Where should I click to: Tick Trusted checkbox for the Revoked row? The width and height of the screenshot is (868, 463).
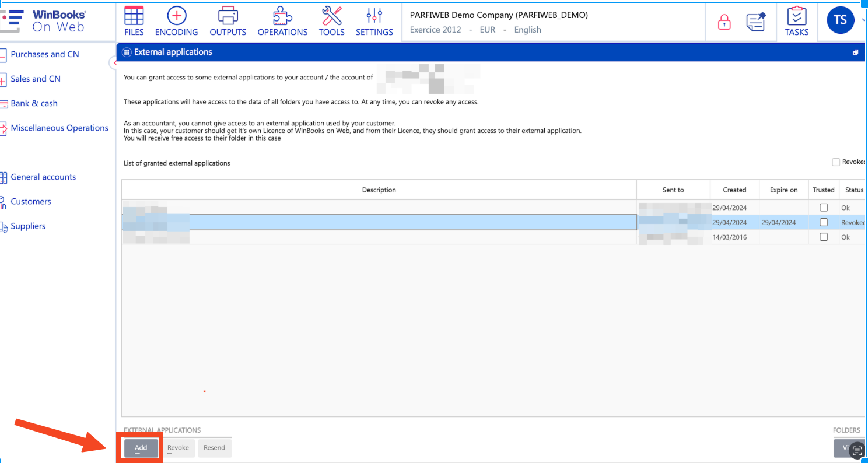click(x=824, y=222)
